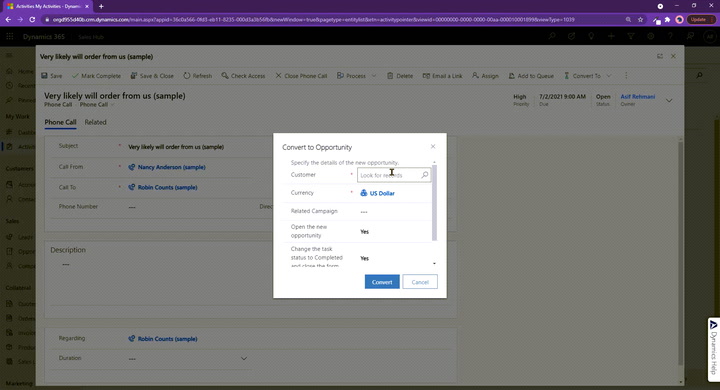Toggle Open the new opportunity Yes value
This screenshot has height=390, width=720.
click(365, 232)
